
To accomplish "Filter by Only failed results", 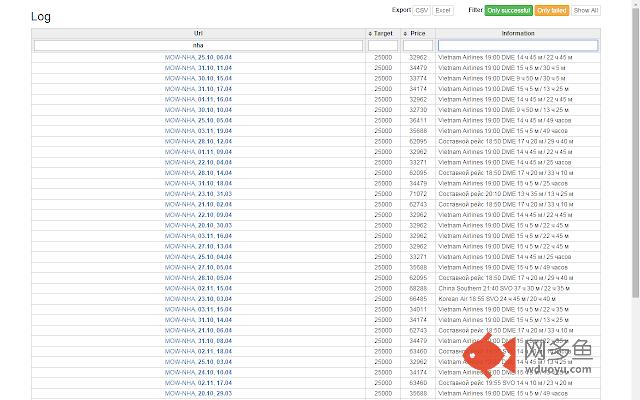I will coord(551,10).
